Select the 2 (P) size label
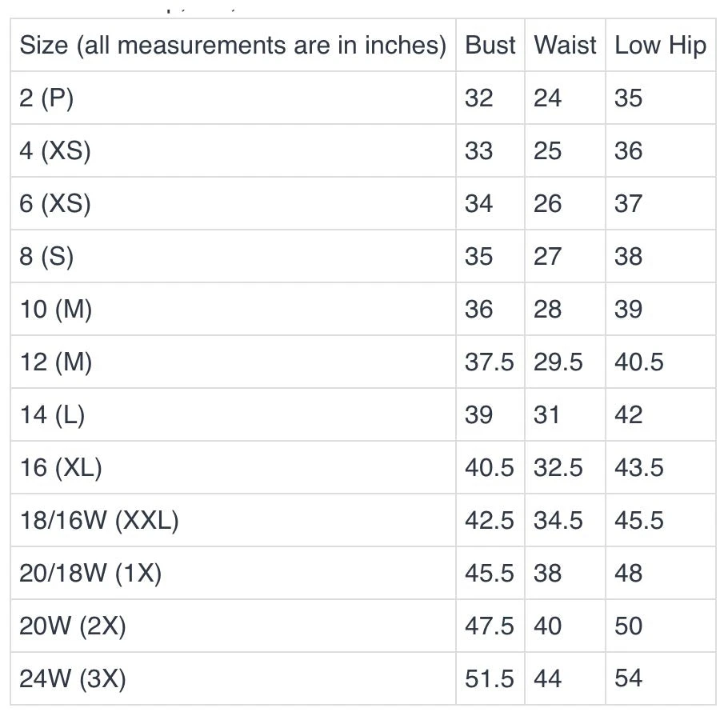 [x=46, y=98]
